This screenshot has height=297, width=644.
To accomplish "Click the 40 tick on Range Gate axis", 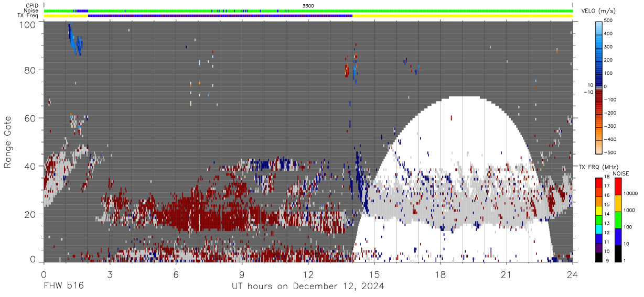I will click(30, 166).
